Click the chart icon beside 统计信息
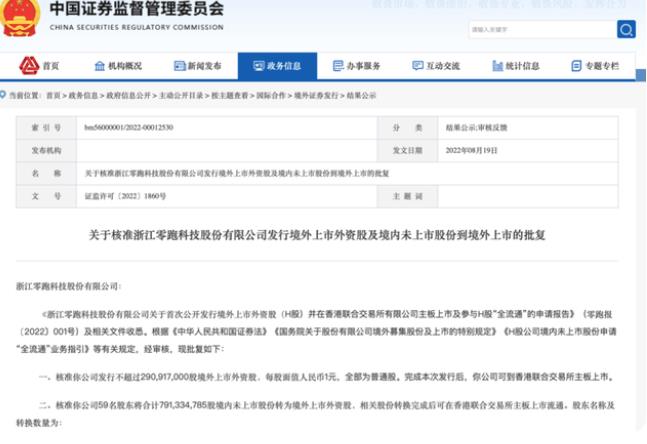Image resolution: width=647 pixels, height=444 pixels. click(x=497, y=66)
